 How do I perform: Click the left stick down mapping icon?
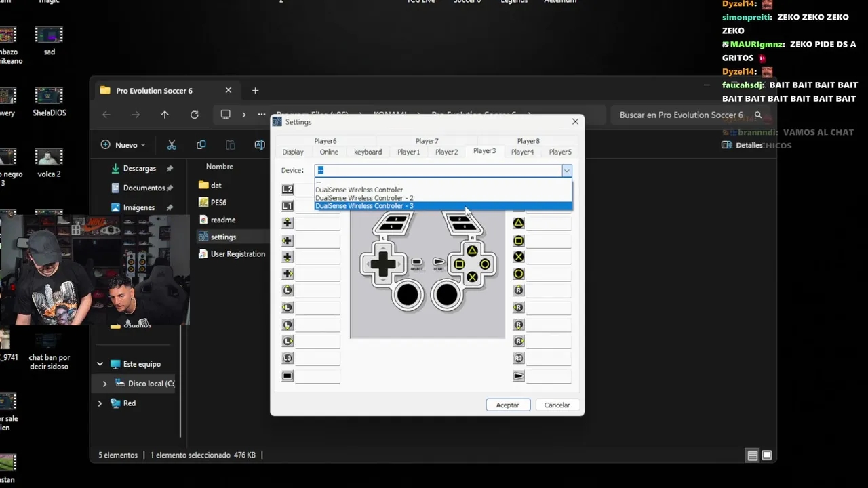[288, 325]
